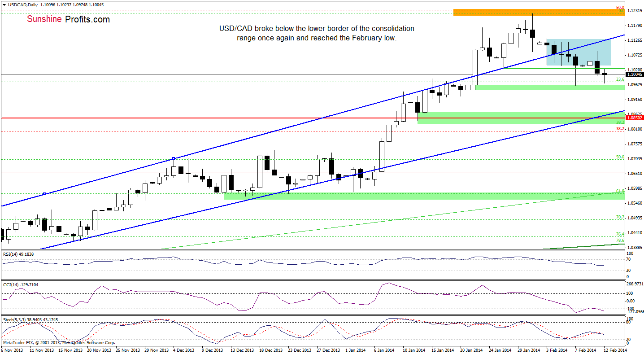This screenshot has height=354, width=644.
Task: Select the trendline anchor point above 11 Nov 2013
Action: (44, 193)
